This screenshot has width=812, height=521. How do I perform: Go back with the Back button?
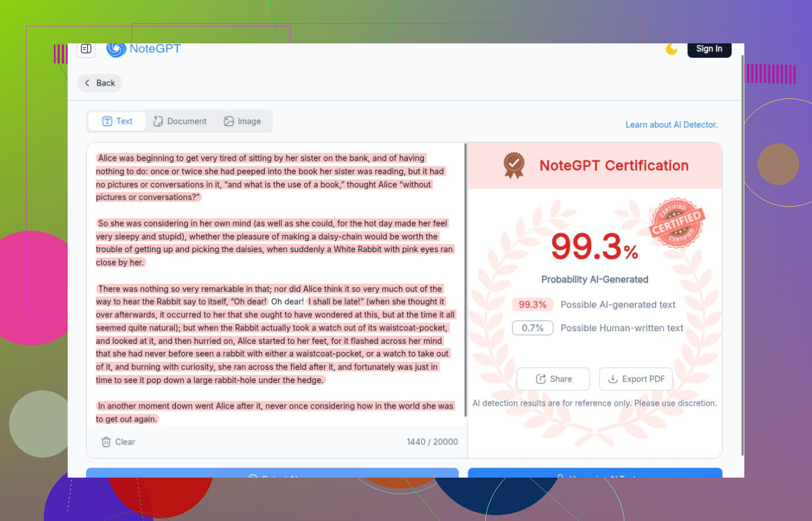(100, 83)
